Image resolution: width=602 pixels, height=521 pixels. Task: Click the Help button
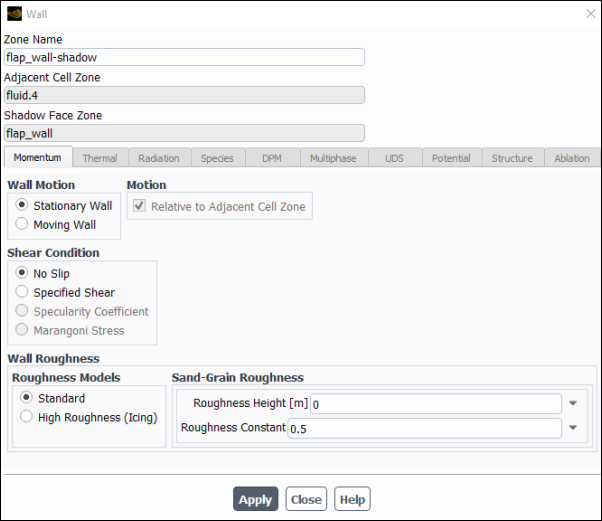[352, 499]
